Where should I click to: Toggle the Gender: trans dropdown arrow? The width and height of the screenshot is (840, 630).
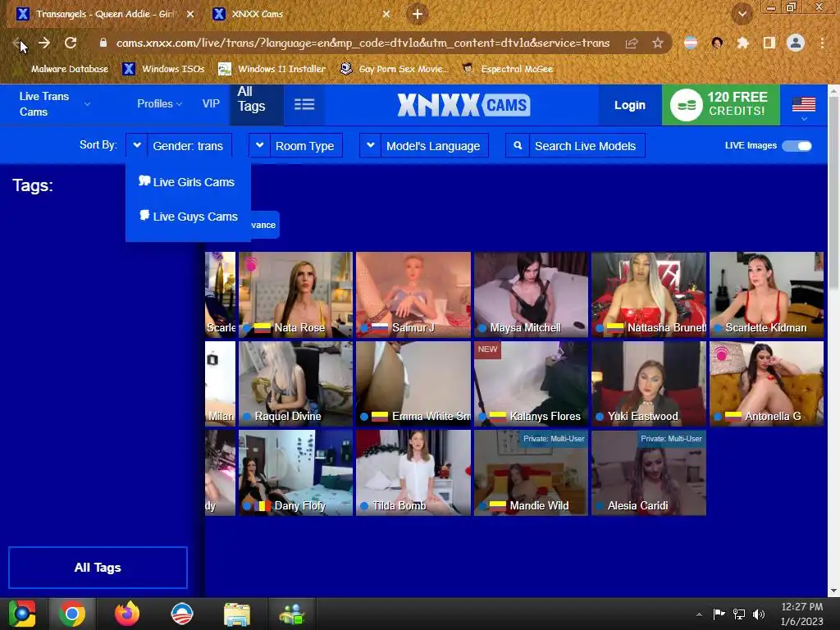coord(137,145)
